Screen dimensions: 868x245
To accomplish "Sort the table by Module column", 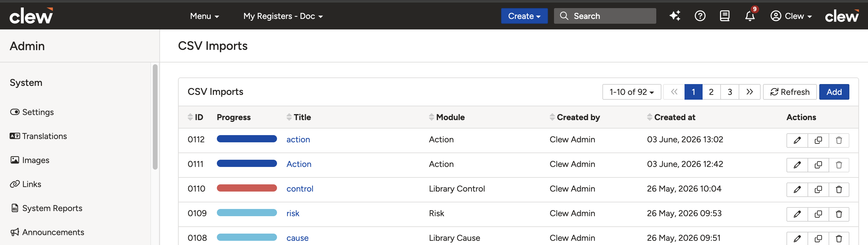I will (447, 117).
